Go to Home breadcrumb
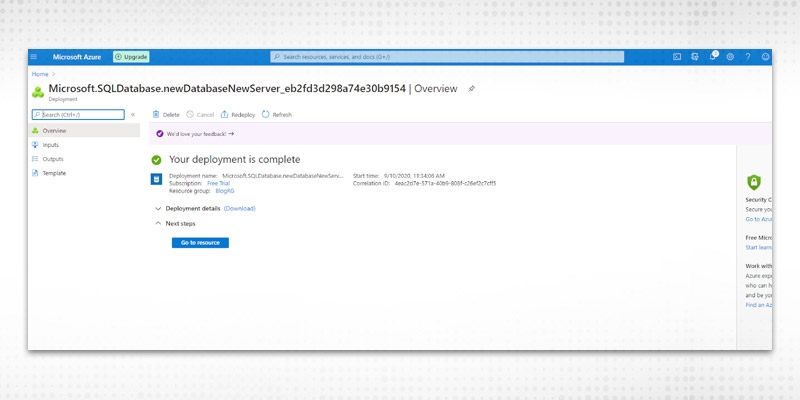Screen dimensions: 800x400 [40, 74]
